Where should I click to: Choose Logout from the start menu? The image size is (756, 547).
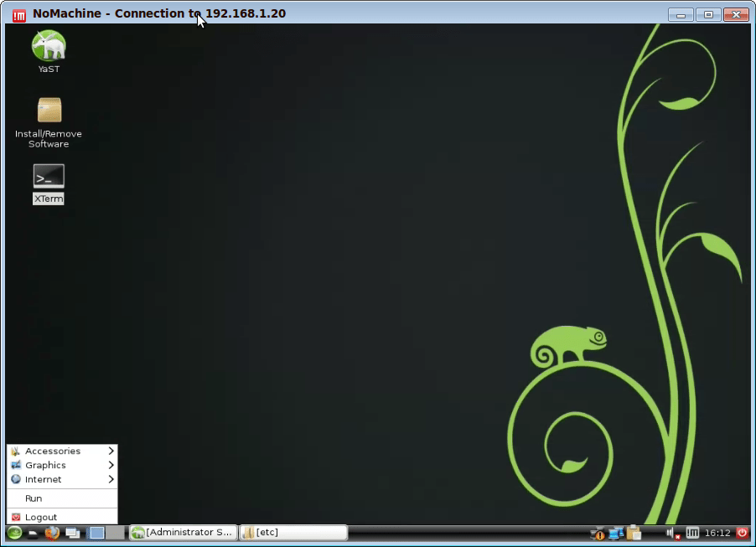tap(62, 517)
